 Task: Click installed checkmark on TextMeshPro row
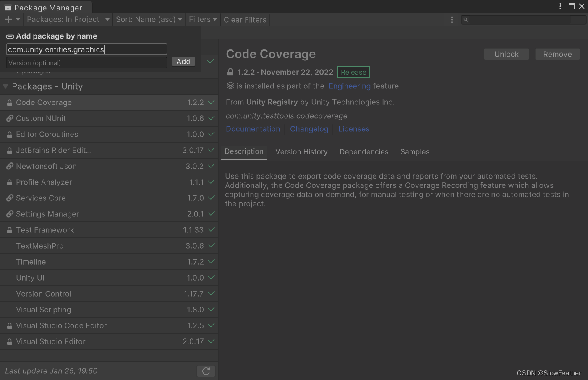click(x=212, y=245)
